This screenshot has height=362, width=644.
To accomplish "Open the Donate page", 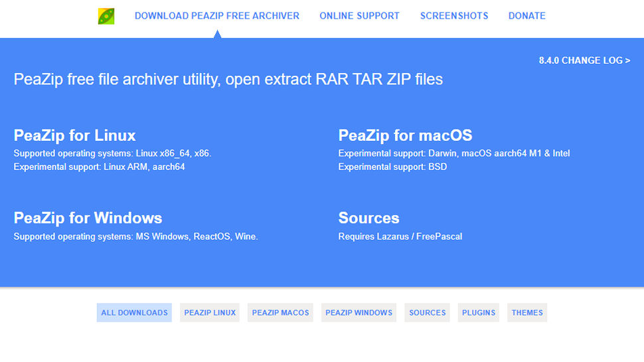I will coord(527,16).
